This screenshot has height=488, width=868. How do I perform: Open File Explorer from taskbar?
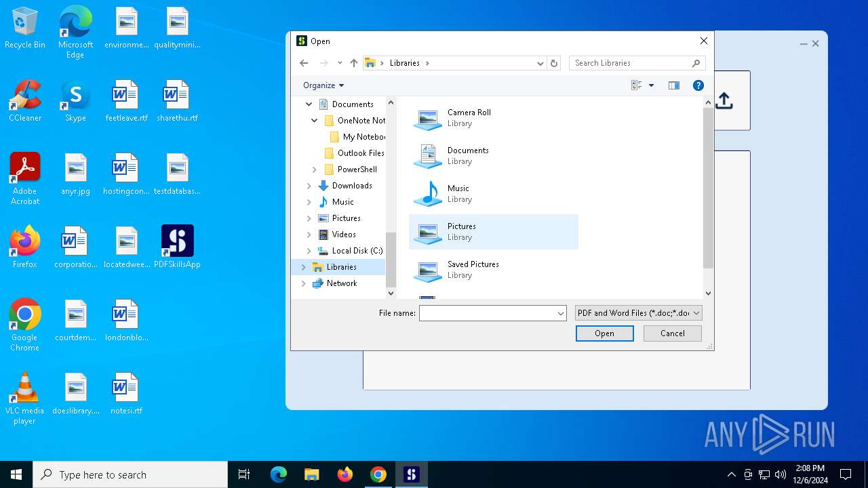pyautogui.click(x=311, y=474)
